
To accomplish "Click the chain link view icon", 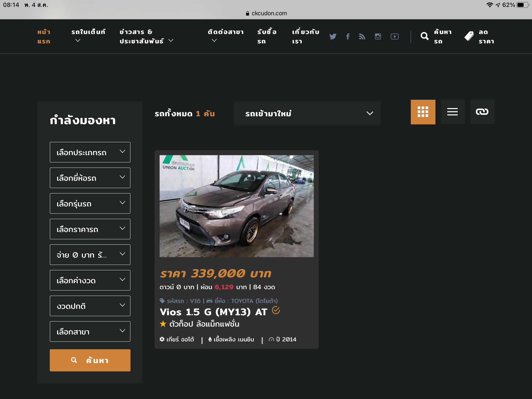I will click(482, 112).
